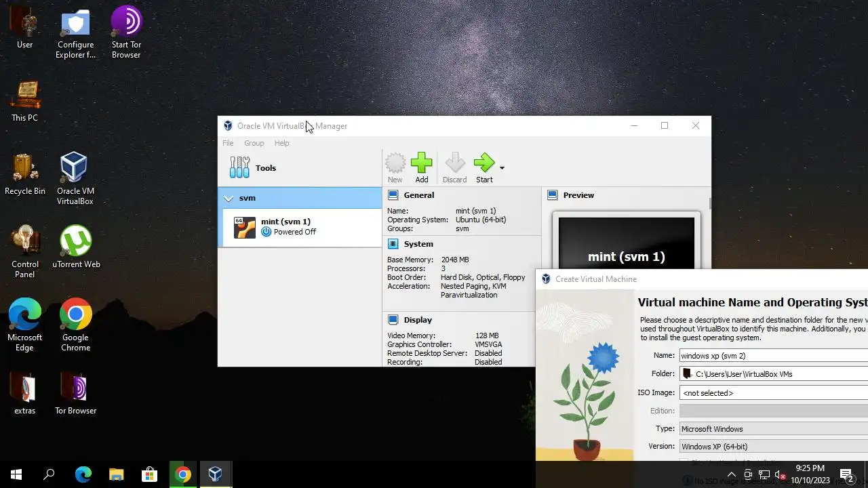Screen dimensions: 868x488
Task: Click the muted volume tray icon
Action: coord(781,474)
